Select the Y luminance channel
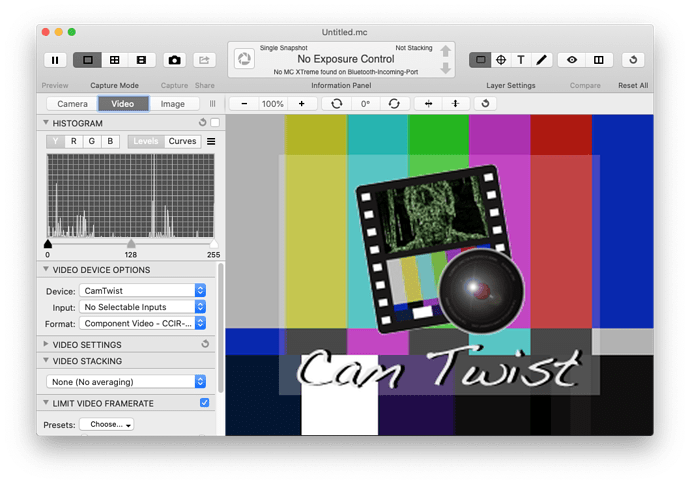The width and height of the screenshot is (690, 484). [55, 141]
